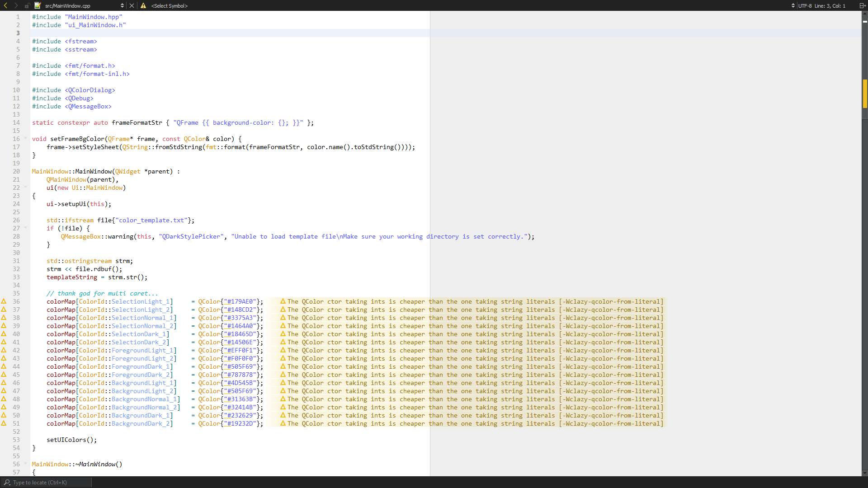
Task: Open the Select Symbol dropdown
Action: 170,5
